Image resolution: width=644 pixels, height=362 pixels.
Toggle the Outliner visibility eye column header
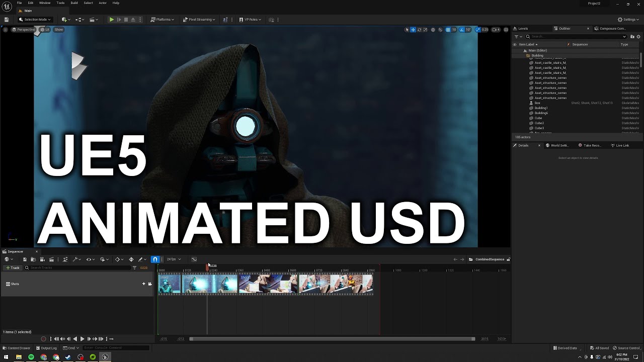[515, 44]
